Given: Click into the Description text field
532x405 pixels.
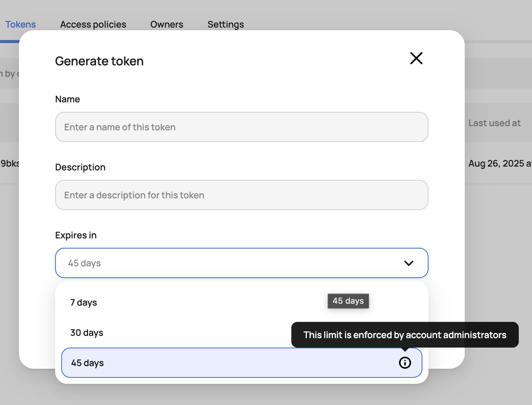Looking at the screenshot, I should click(242, 195).
